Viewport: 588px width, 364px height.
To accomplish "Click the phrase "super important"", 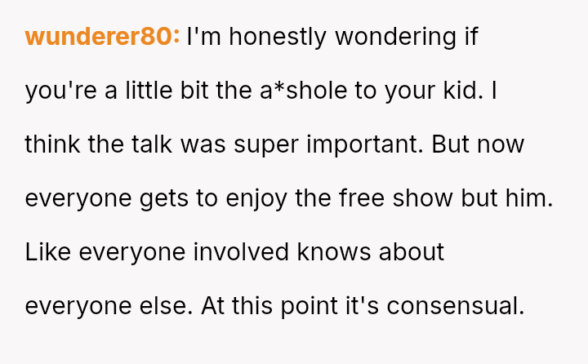I will 323,144.
